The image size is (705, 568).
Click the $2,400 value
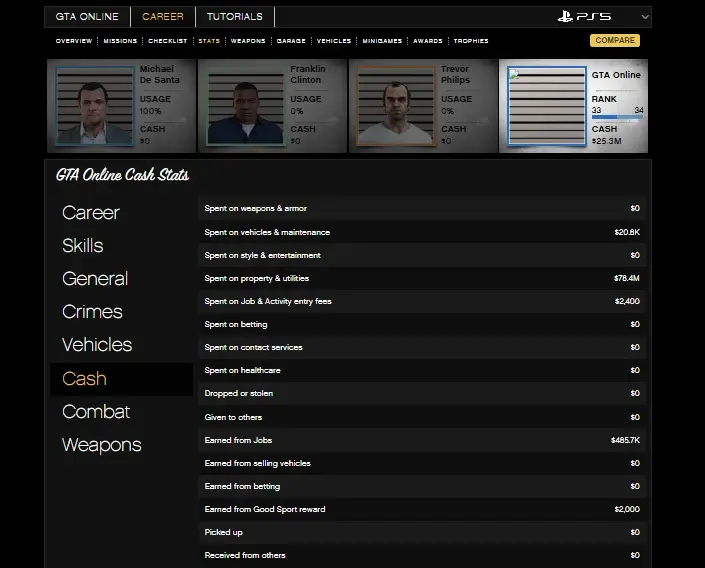click(627, 301)
